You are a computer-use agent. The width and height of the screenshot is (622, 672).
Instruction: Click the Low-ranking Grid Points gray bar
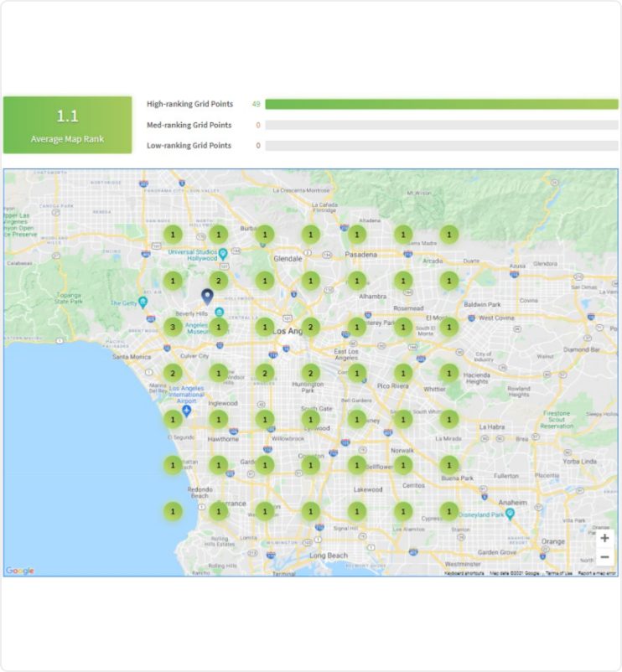[442, 146]
